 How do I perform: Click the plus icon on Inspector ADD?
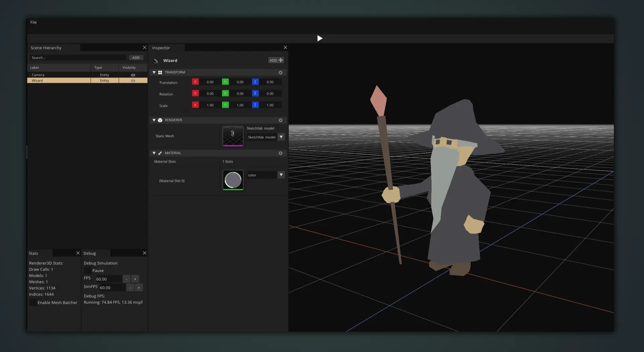[x=281, y=60]
